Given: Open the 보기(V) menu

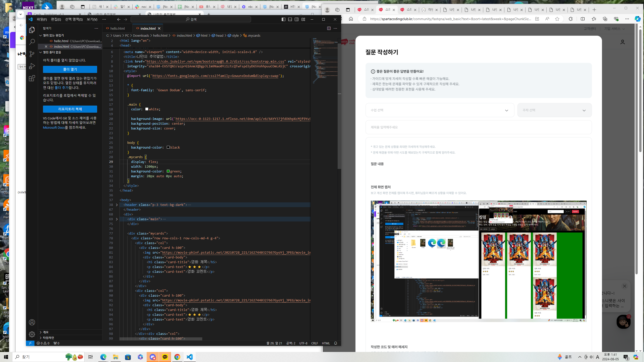Looking at the screenshot, I should pos(92,19).
